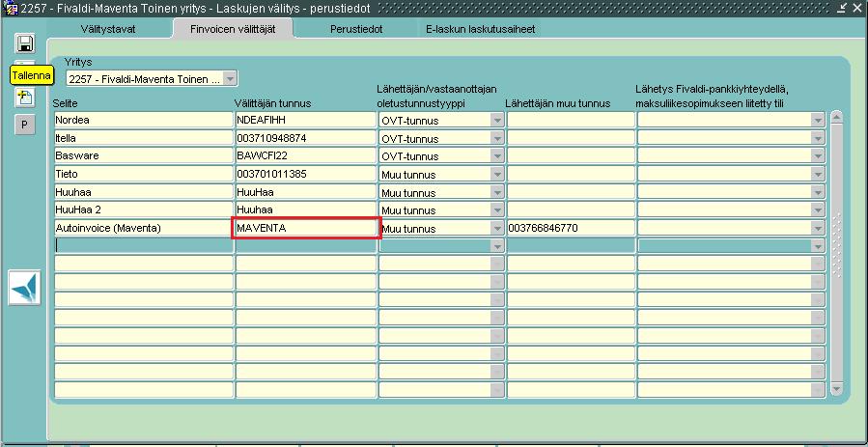Open the E-laskun laskutusaiheet tab

[x=480, y=29]
